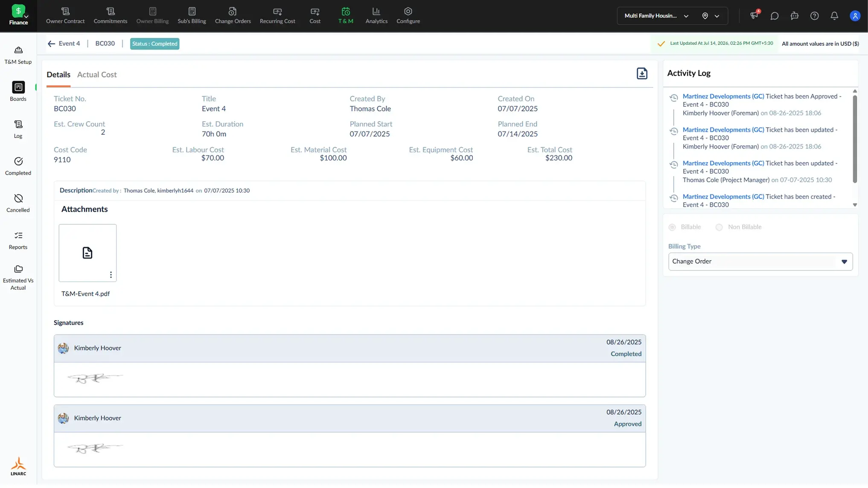Screen dimensions: 868x488
Task: Open Reports in sidebar
Action: [18, 240]
